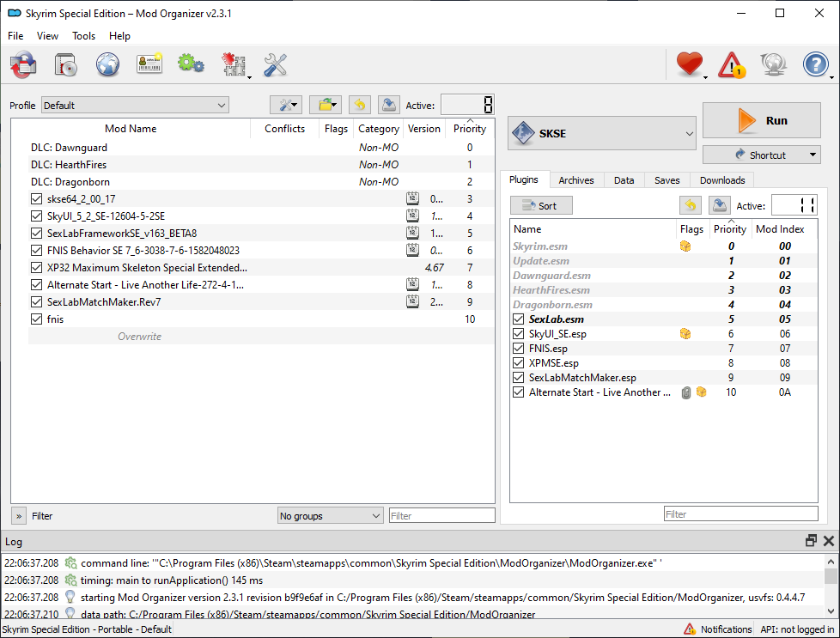
Task: Toggle SexLabFrameworkSE_v163_BETA8 mod checkbox
Action: pos(36,233)
